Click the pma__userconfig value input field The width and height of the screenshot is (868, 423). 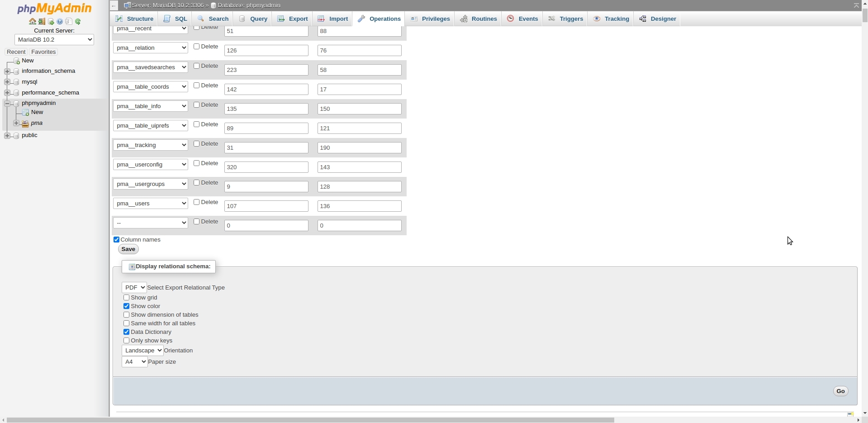pyautogui.click(x=266, y=167)
